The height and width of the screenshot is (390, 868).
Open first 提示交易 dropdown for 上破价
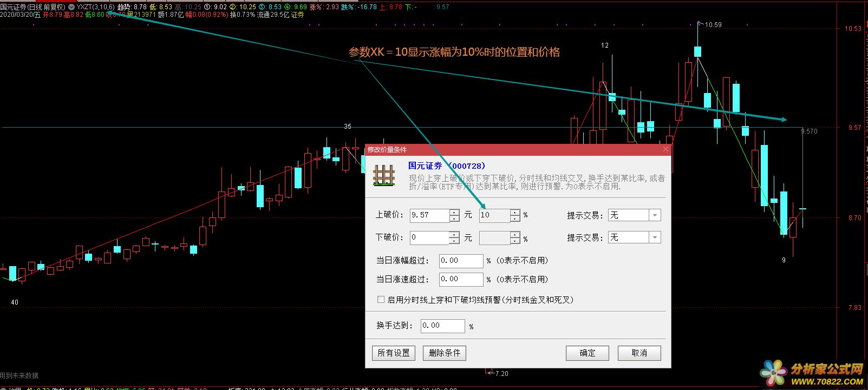pyautogui.click(x=655, y=215)
